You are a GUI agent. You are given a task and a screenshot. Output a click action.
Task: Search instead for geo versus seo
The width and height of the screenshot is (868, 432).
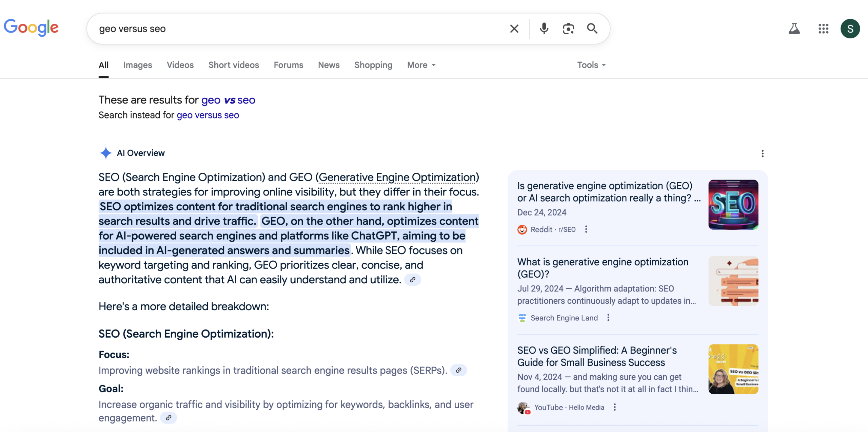point(208,115)
